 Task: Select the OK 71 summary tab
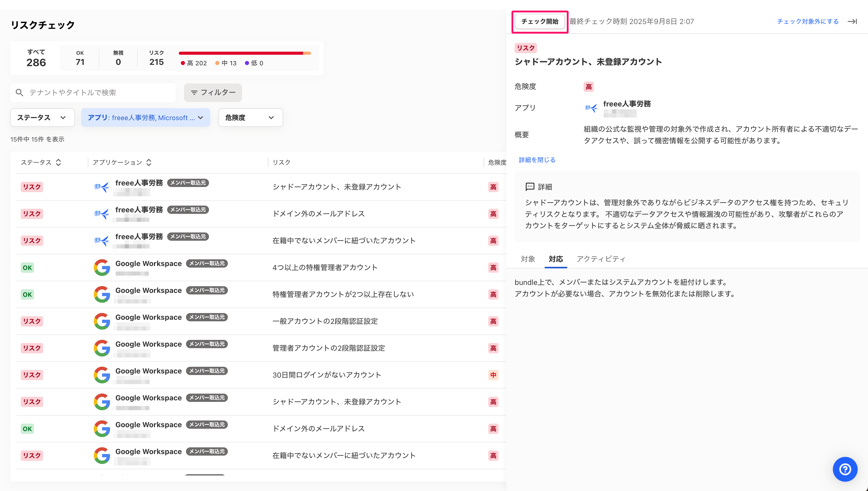click(x=80, y=58)
